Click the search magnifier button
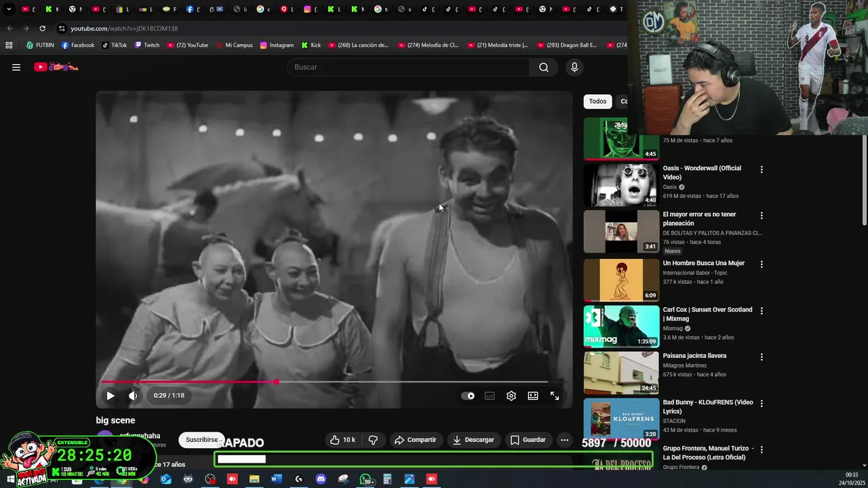The height and width of the screenshot is (488, 868). coord(544,67)
